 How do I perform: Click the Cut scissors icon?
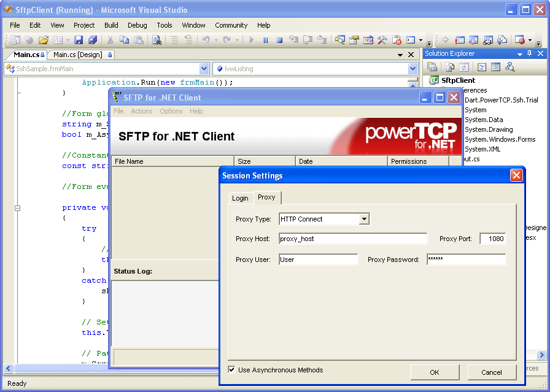click(110, 40)
